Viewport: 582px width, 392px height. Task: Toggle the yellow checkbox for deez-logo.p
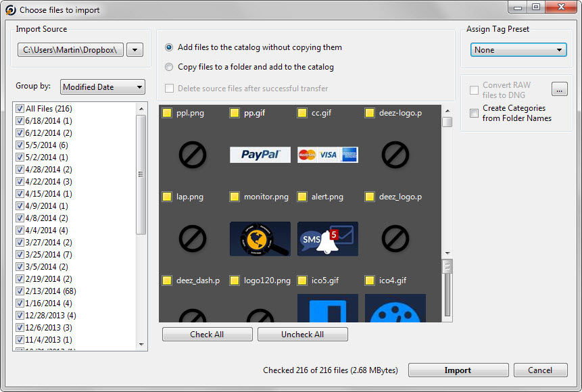coord(370,113)
